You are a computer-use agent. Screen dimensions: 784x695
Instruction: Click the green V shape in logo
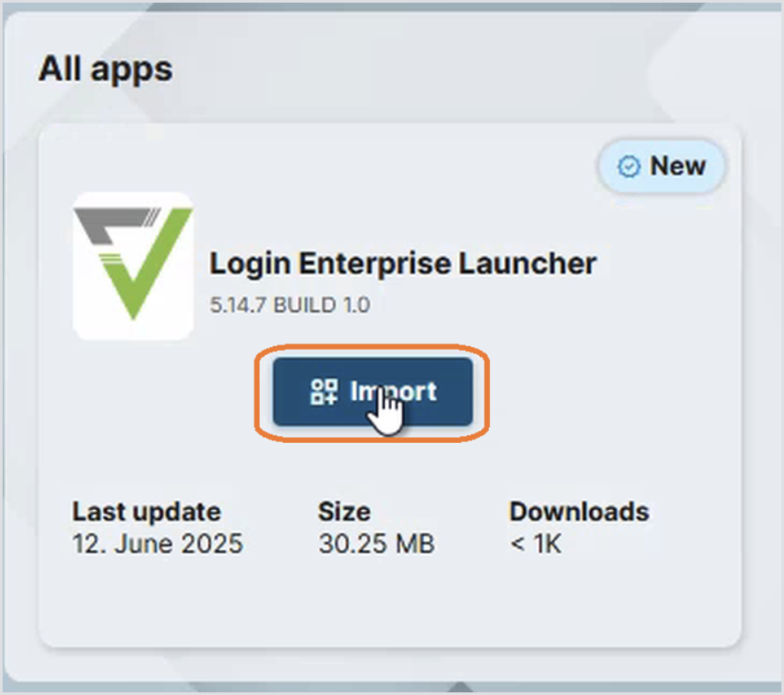pos(145,265)
